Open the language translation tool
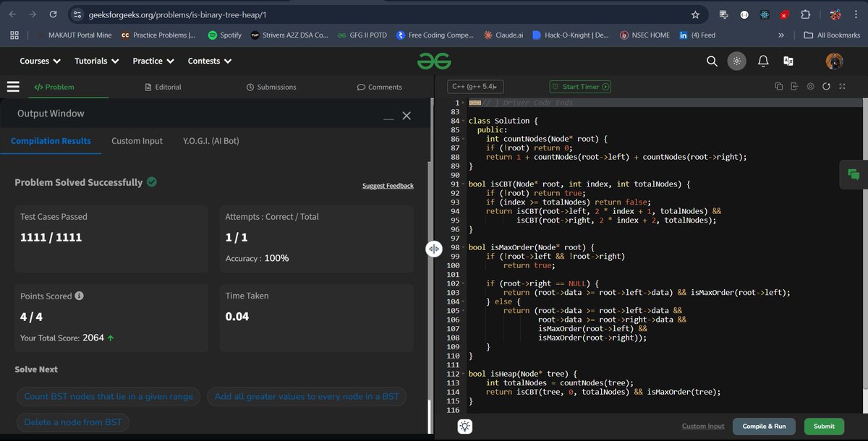Image resolution: width=868 pixels, height=441 pixels. [x=788, y=61]
